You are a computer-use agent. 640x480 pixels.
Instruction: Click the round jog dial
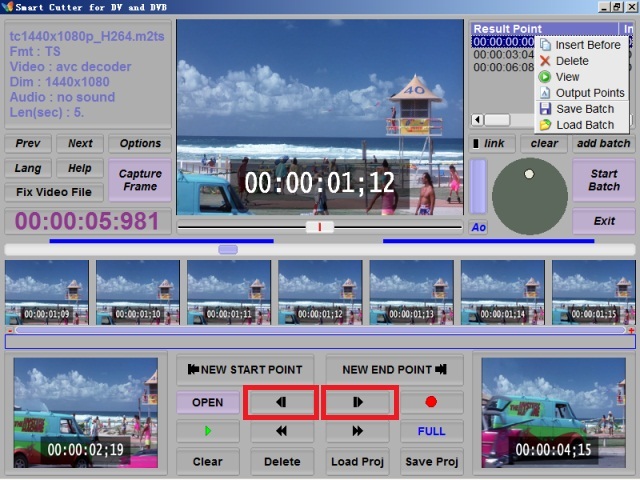point(530,196)
